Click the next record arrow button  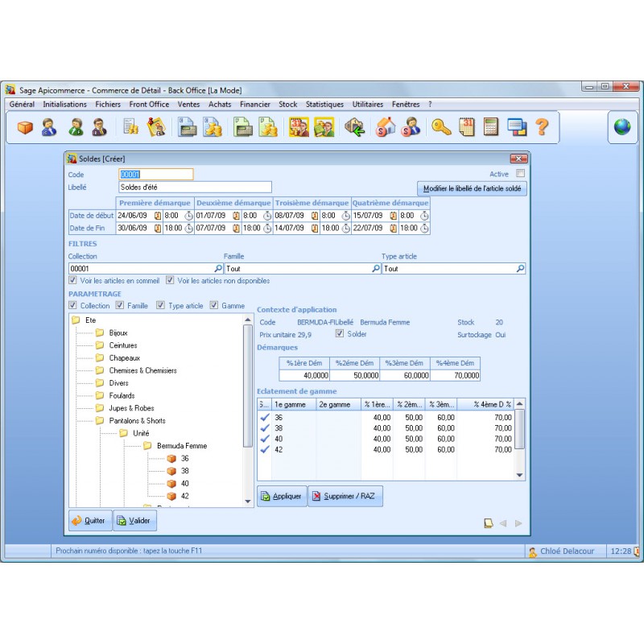(518, 523)
